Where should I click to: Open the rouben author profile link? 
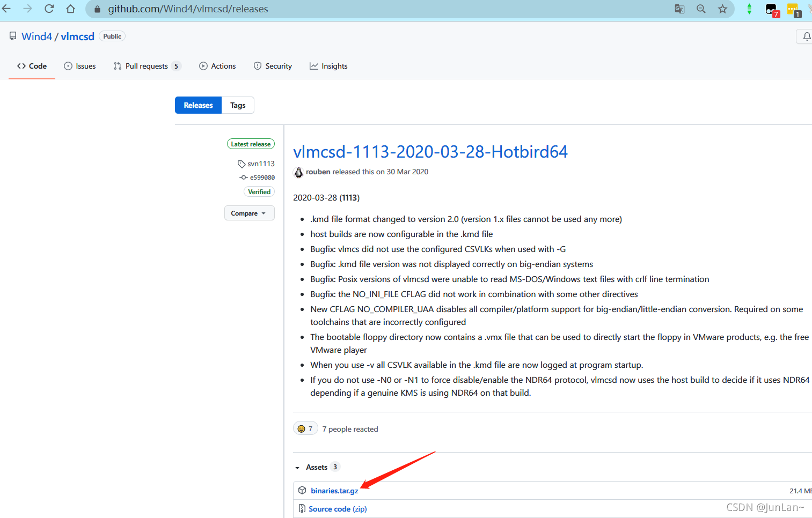coord(318,172)
